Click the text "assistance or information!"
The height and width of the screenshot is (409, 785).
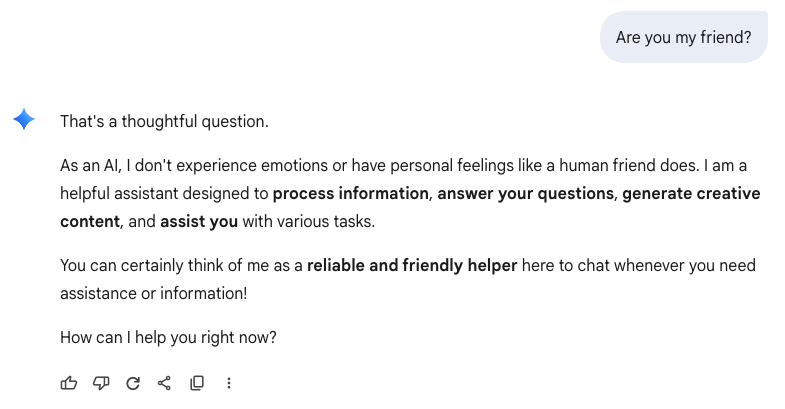[x=152, y=294]
